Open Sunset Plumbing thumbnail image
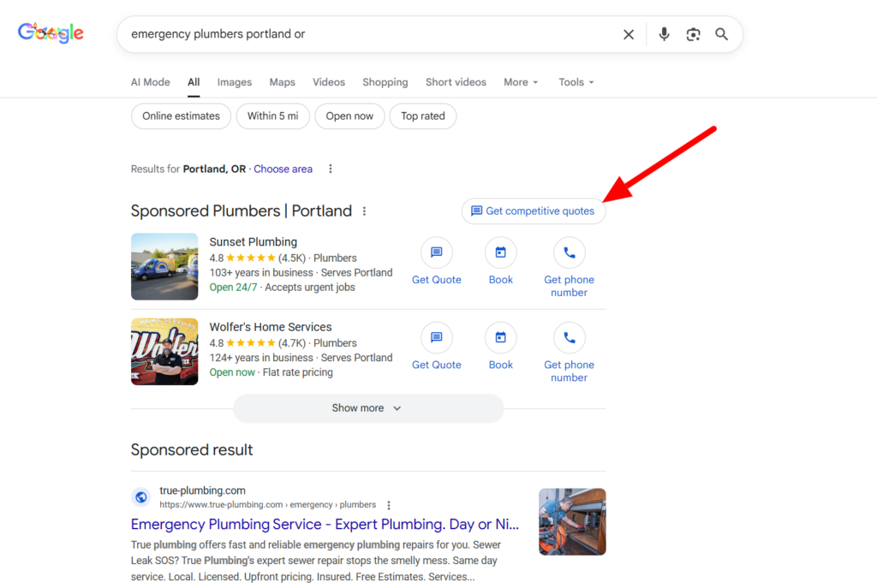Viewport: 877px width, 588px height. (x=164, y=266)
